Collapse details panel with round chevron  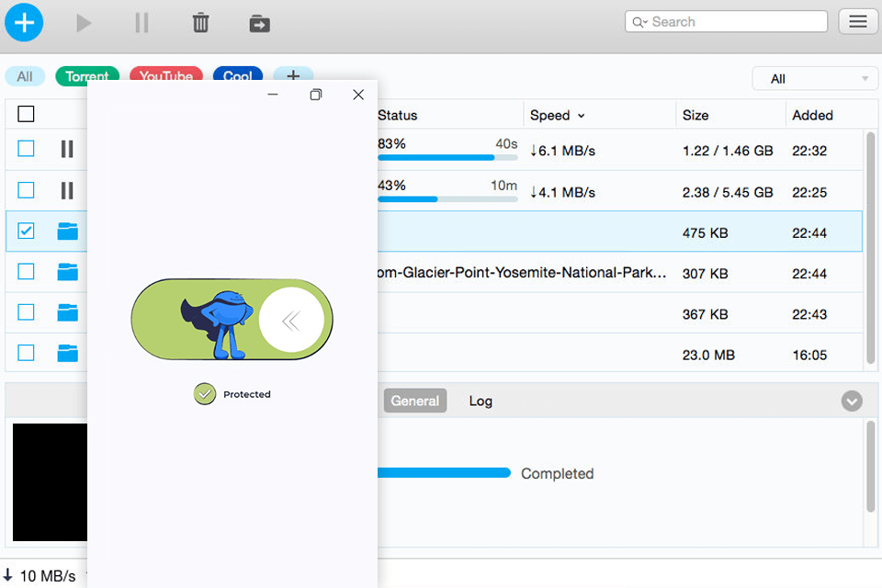point(852,401)
